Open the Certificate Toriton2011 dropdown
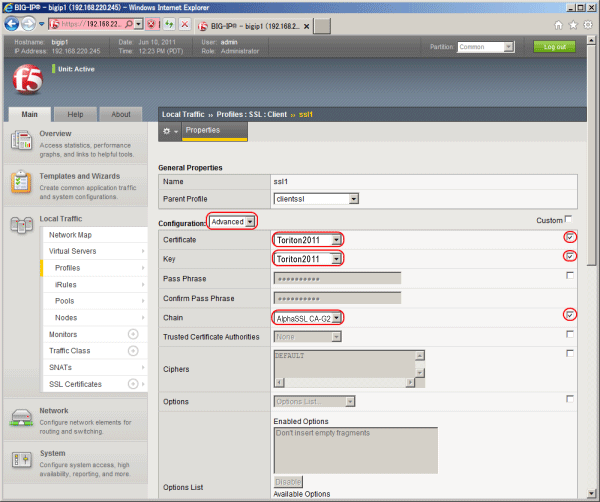Screen dimensions: 600x502 [x=308, y=240]
